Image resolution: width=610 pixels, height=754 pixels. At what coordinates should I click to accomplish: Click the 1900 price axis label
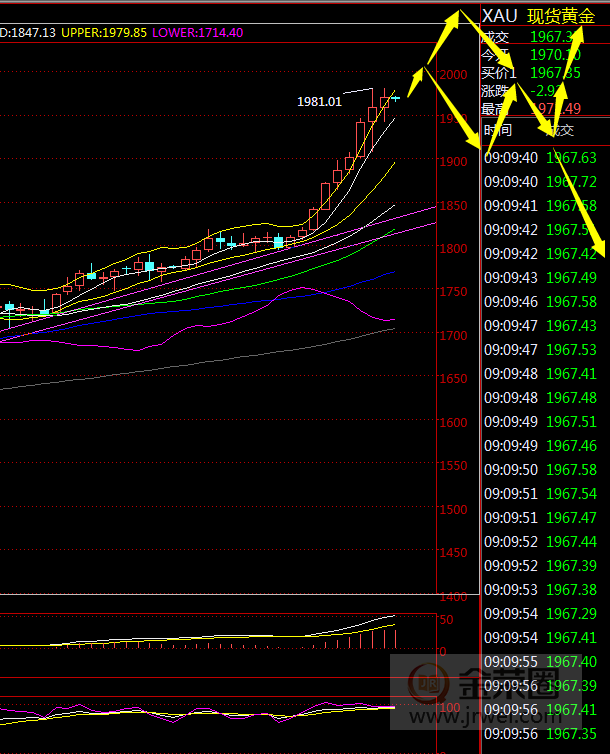click(x=453, y=162)
